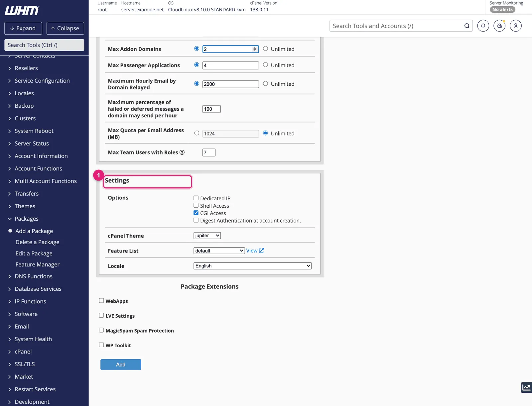This screenshot has height=406, width=532.
Task: Check the LVE Settings extension
Action: (x=101, y=315)
